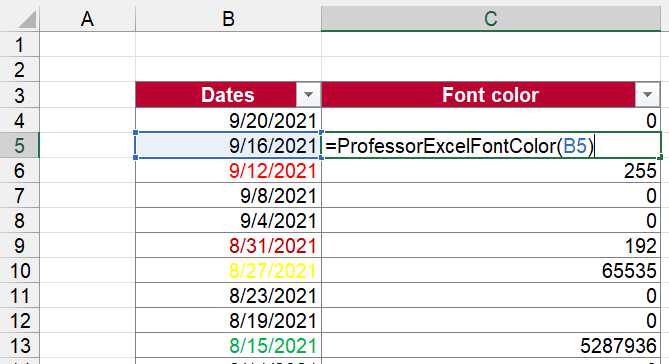
Task: Select the cell with value 255
Action: pyautogui.click(x=491, y=171)
